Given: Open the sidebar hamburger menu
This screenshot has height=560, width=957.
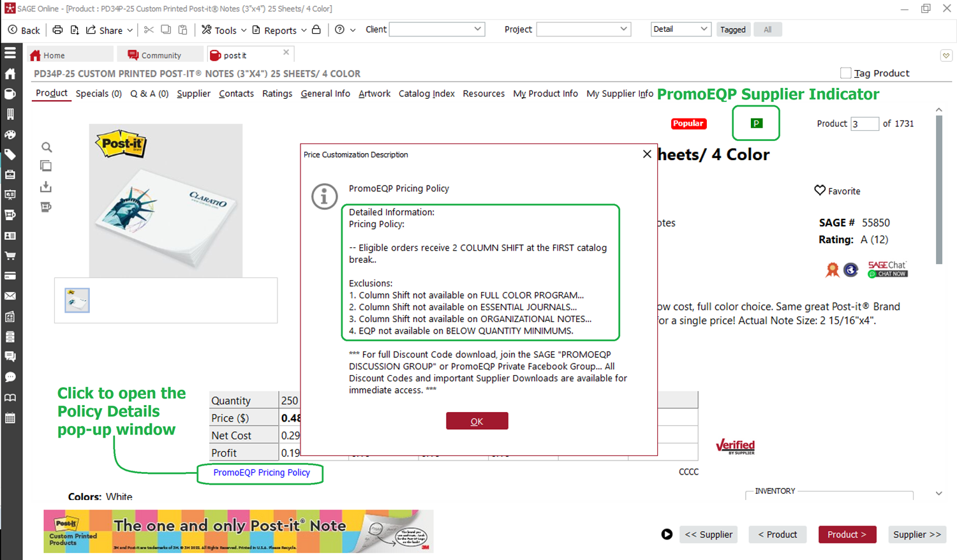Looking at the screenshot, I should 10,53.
